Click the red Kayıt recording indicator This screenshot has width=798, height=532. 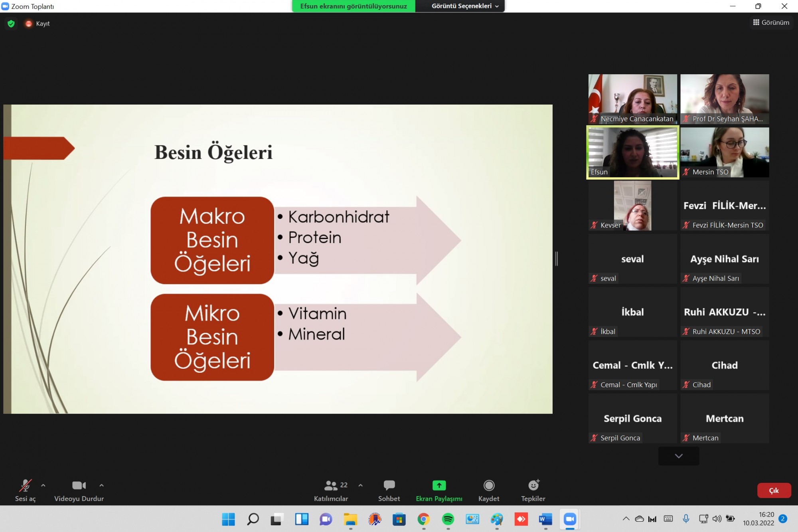tap(29, 24)
